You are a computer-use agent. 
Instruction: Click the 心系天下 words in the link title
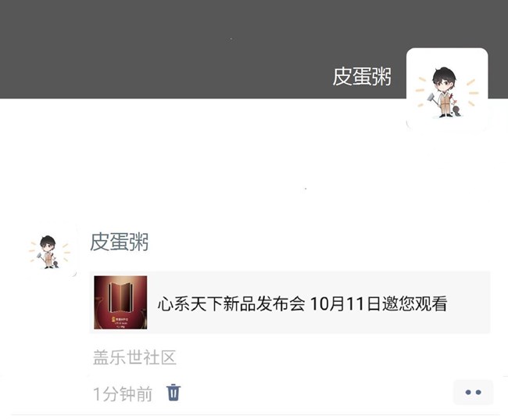[x=190, y=304]
